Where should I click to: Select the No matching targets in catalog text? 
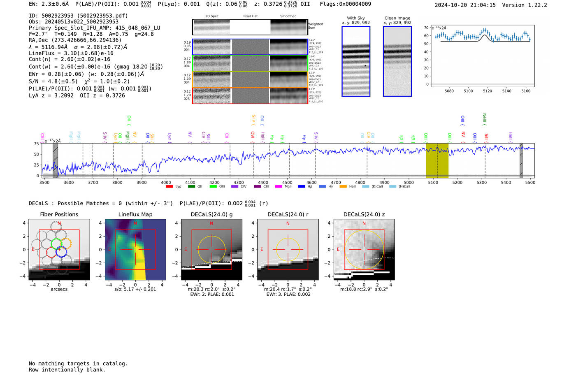pos(78,364)
